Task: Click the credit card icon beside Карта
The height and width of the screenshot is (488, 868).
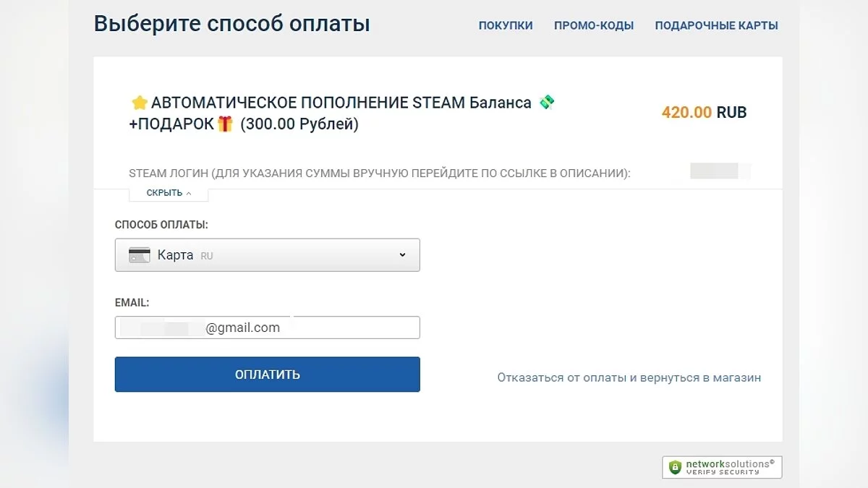Action: pos(140,255)
